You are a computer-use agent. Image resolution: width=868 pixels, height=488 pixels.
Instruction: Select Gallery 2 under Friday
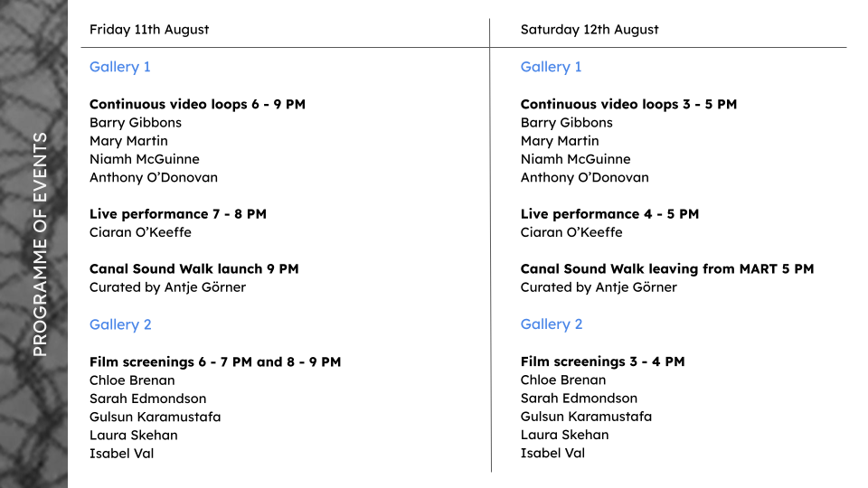[x=120, y=324]
